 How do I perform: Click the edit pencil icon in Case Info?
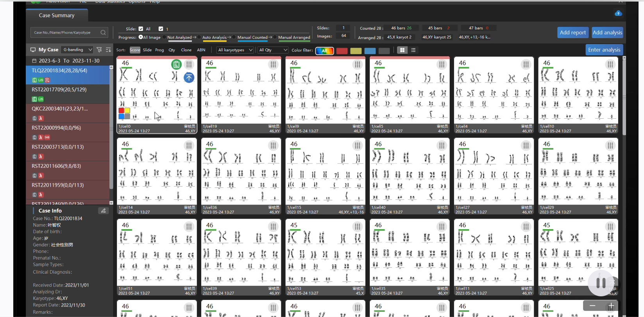point(103,211)
